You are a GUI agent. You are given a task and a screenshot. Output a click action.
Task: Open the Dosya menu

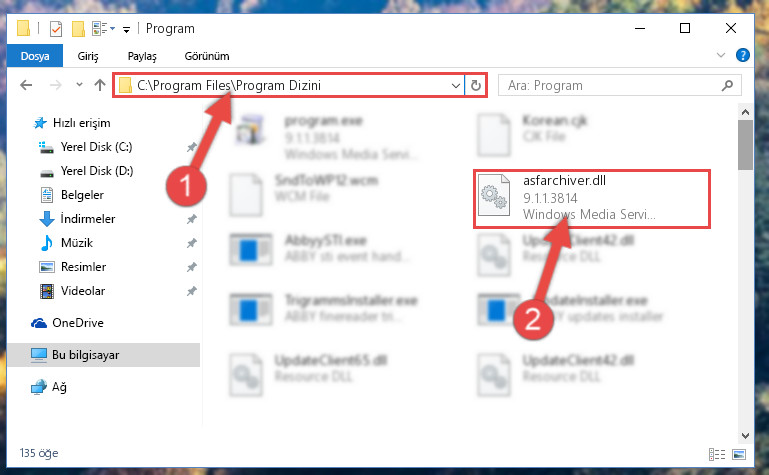pyautogui.click(x=35, y=56)
